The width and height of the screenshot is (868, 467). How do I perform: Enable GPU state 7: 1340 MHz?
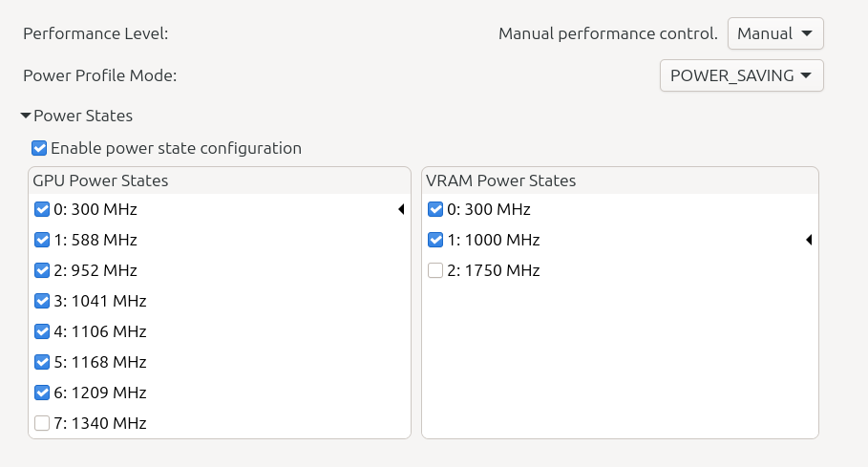[42, 423]
